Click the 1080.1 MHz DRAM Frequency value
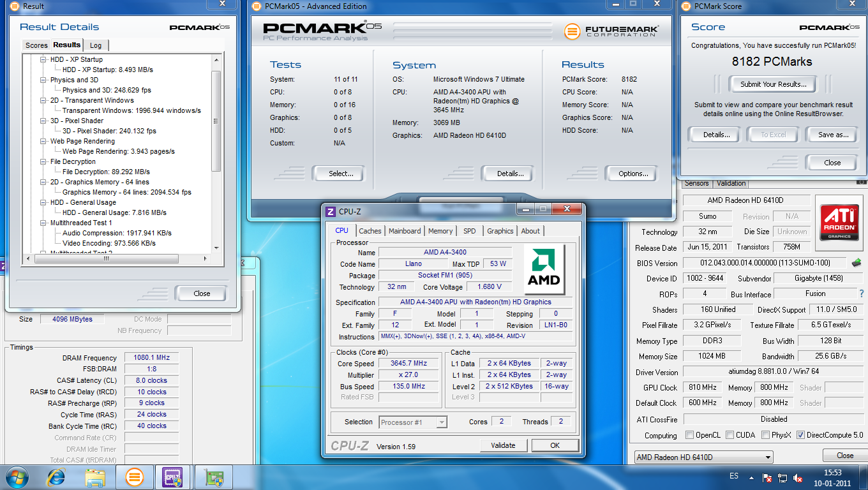The width and height of the screenshot is (868, 490). pos(151,358)
